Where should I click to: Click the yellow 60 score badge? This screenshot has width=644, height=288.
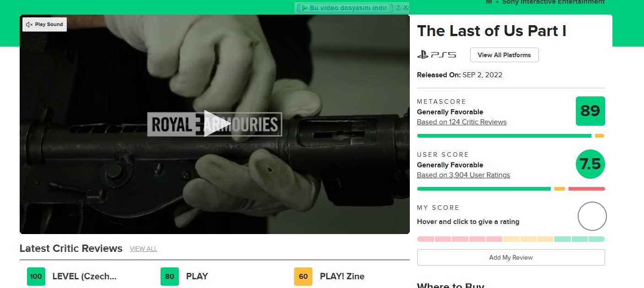point(303,277)
